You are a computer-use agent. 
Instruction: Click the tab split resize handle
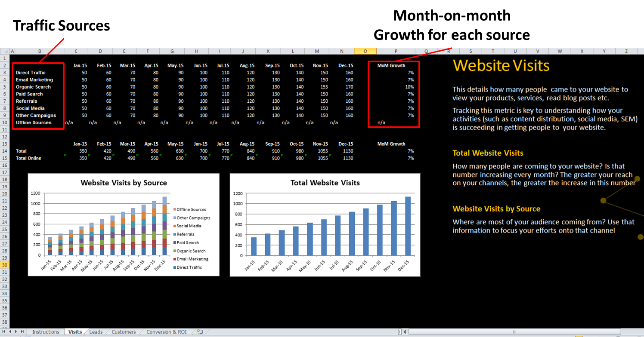tap(400, 332)
